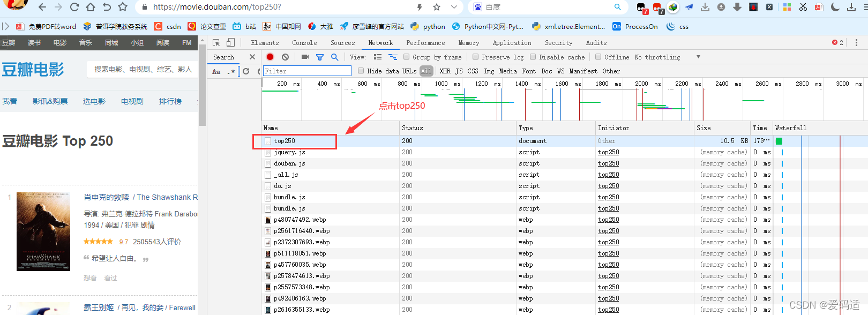Toggle device toolbar icon in DevTools
868x315 pixels.
tap(230, 42)
